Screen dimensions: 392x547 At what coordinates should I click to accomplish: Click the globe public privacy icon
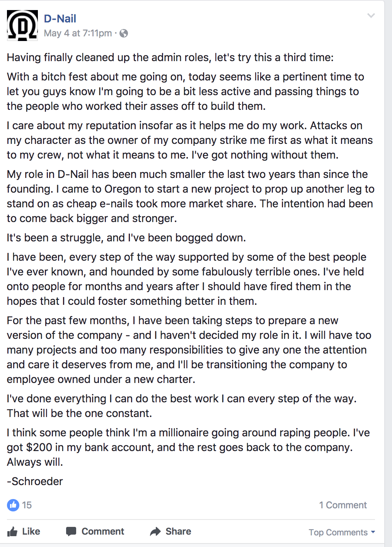coord(124,33)
